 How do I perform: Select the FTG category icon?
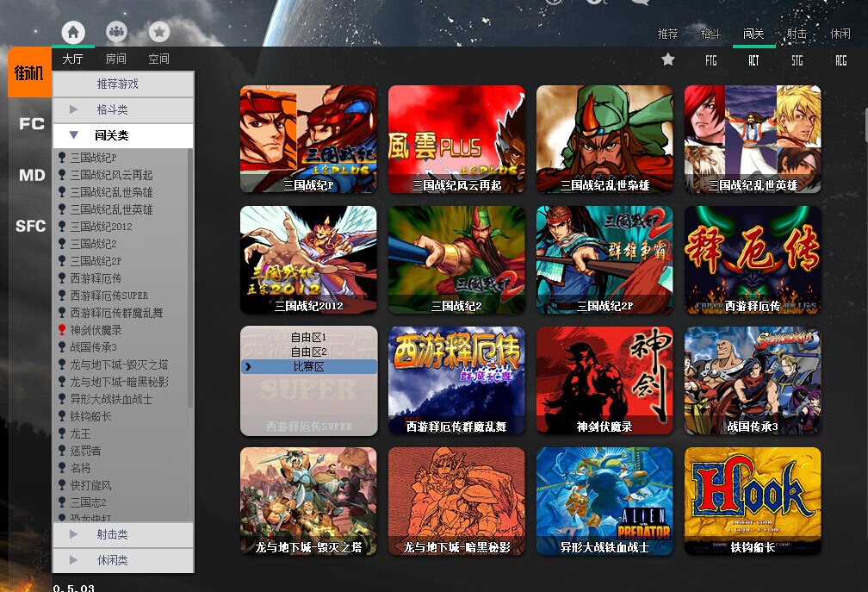(710, 60)
